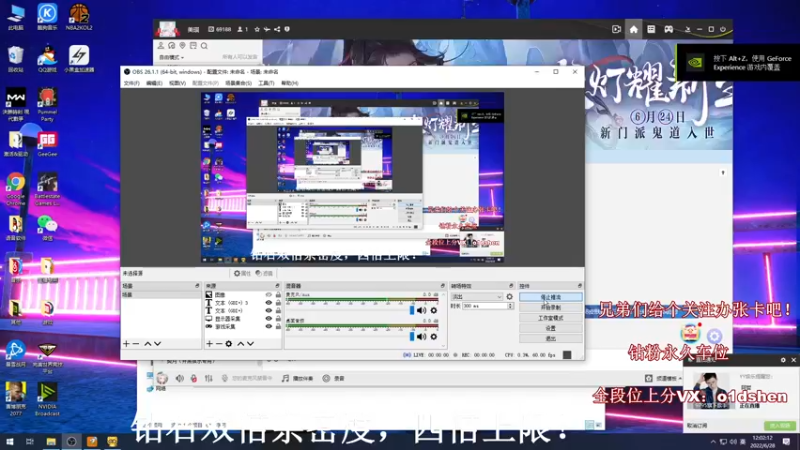Open the list icon in YY top bar

coord(651,29)
